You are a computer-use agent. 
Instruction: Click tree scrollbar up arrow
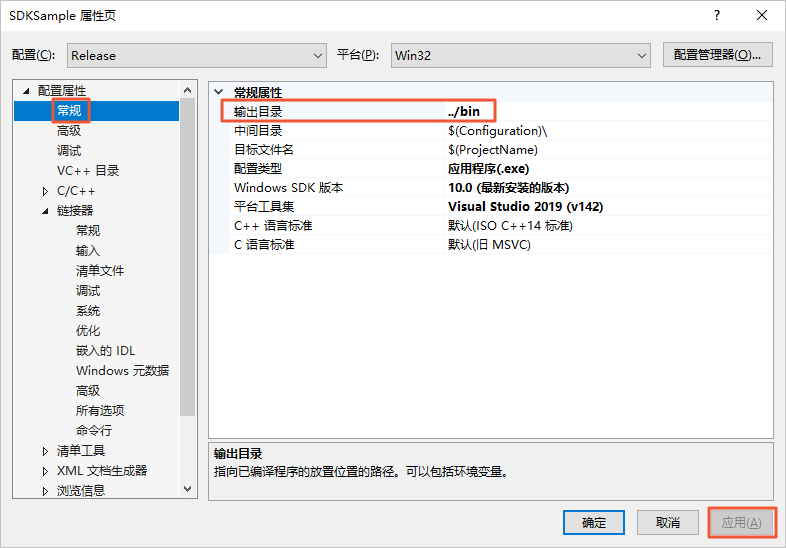click(x=187, y=90)
